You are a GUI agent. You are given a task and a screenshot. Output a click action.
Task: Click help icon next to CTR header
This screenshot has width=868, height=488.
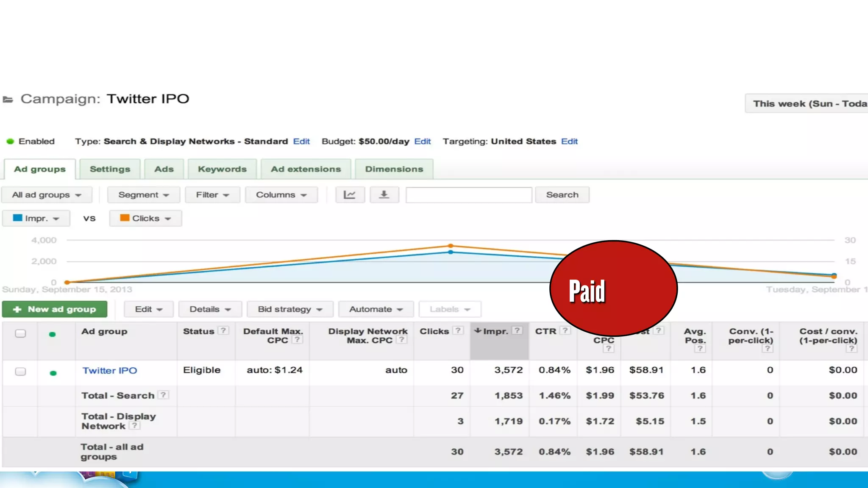[x=565, y=331]
